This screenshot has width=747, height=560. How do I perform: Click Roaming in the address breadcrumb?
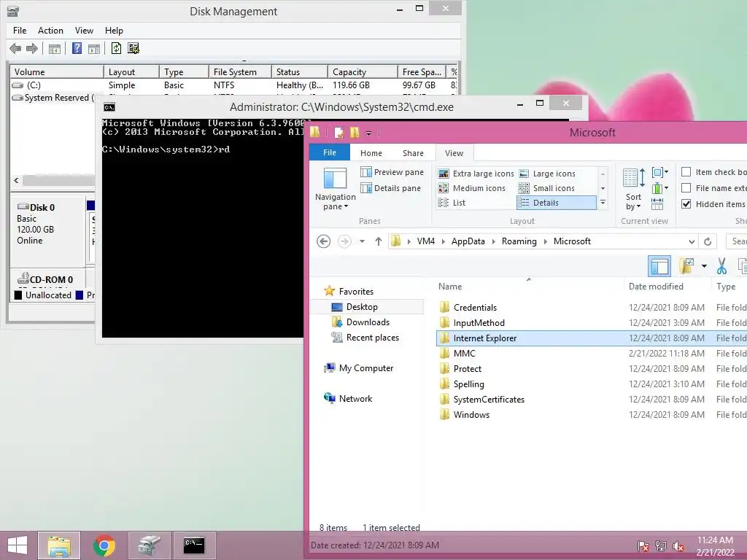pyautogui.click(x=519, y=241)
